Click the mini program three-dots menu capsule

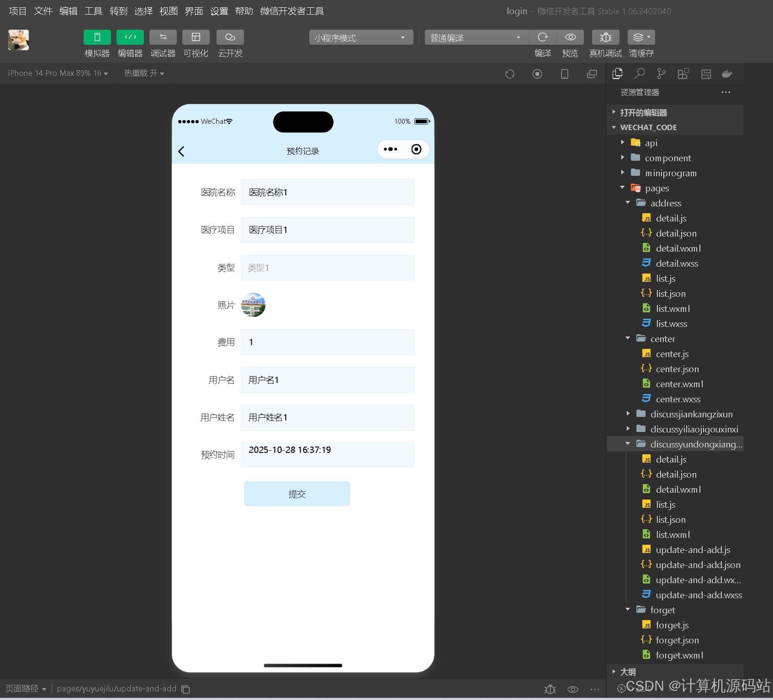coord(391,149)
